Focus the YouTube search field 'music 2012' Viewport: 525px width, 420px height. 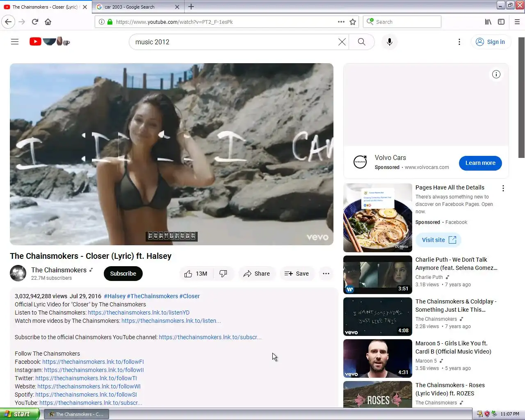(x=234, y=42)
